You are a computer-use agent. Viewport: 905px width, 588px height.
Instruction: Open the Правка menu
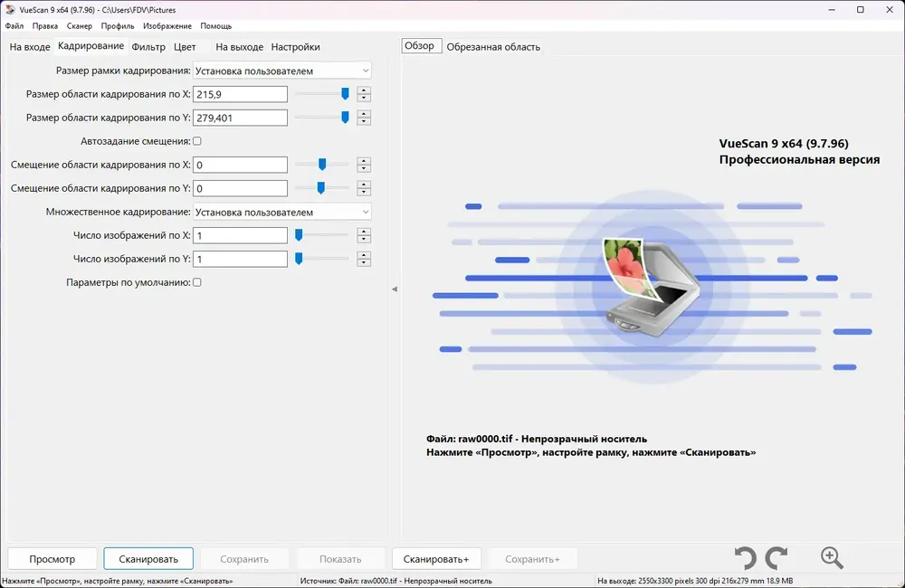tap(45, 26)
